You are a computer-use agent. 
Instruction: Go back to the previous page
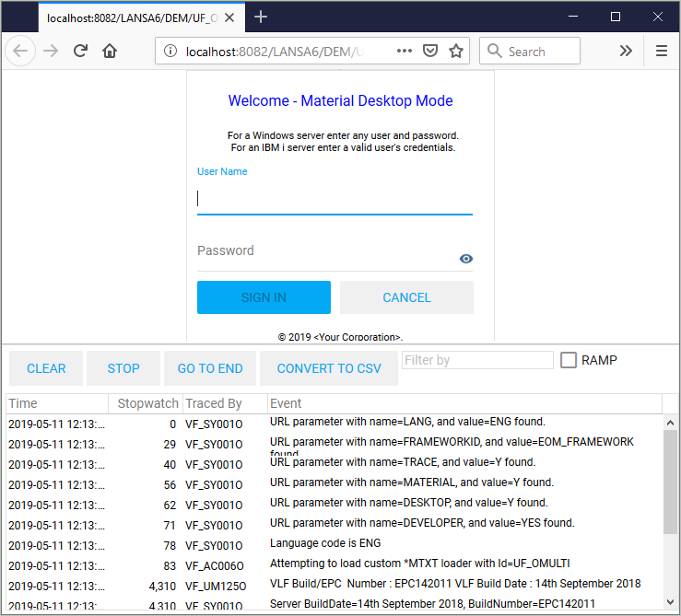pos(20,52)
